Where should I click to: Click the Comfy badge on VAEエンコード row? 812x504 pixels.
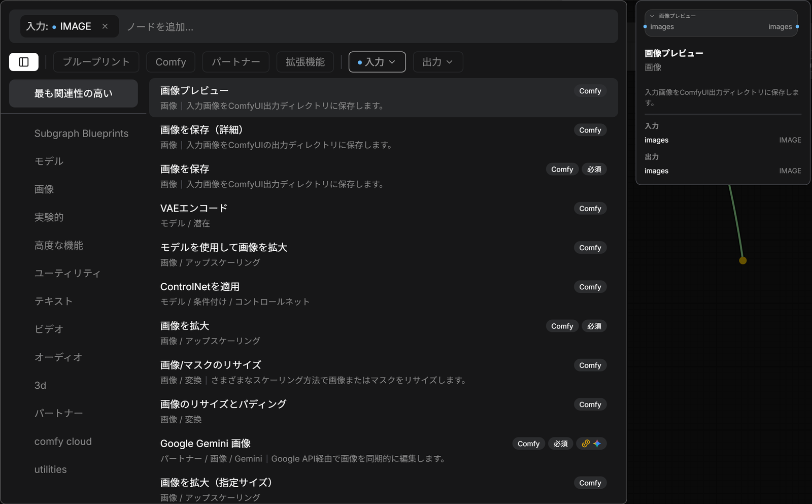click(590, 209)
